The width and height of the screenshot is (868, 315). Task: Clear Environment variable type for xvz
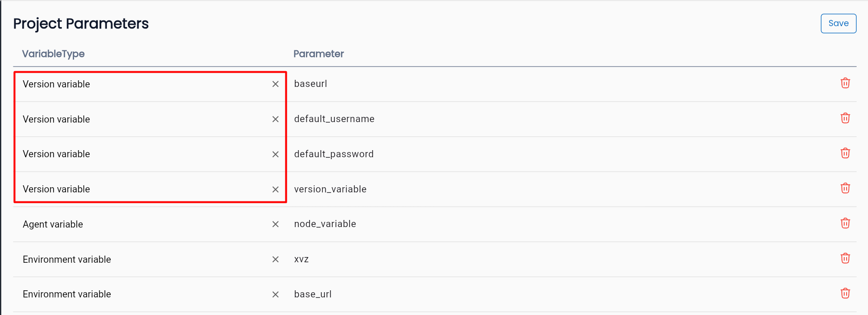(x=275, y=259)
